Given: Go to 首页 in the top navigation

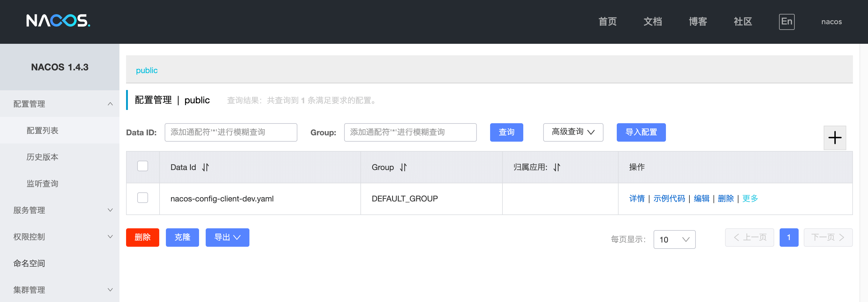Looking at the screenshot, I should [x=607, y=22].
